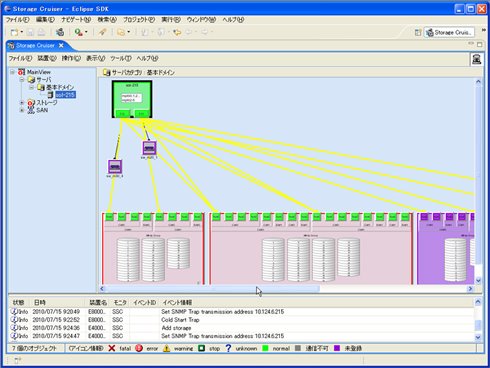Open the 表示(V) menu
490x368 pixels.
coord(96,58)
